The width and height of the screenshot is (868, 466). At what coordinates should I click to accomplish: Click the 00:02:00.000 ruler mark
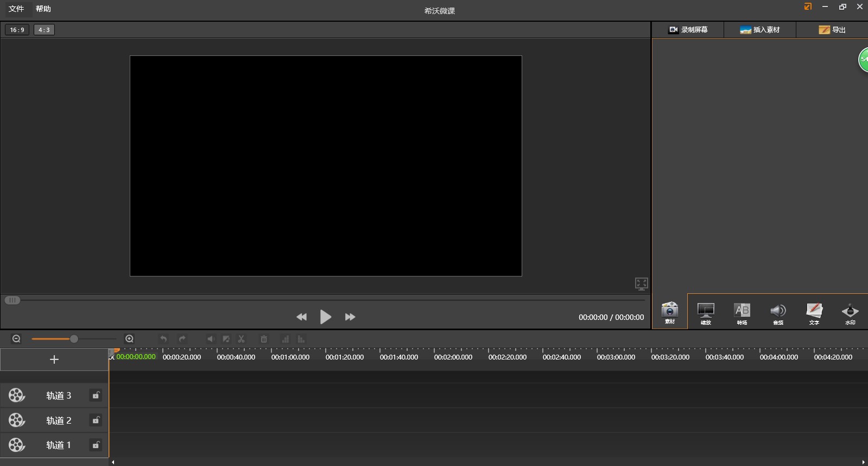coord(453,357)
